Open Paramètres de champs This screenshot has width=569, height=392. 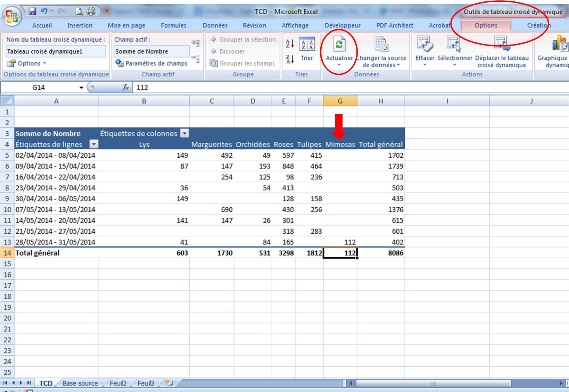pos(152,63)
